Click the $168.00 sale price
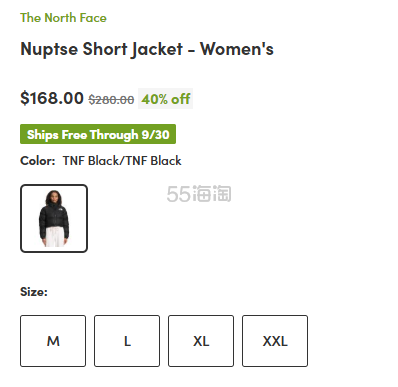 pyautogui.click(x=52, y=98)
